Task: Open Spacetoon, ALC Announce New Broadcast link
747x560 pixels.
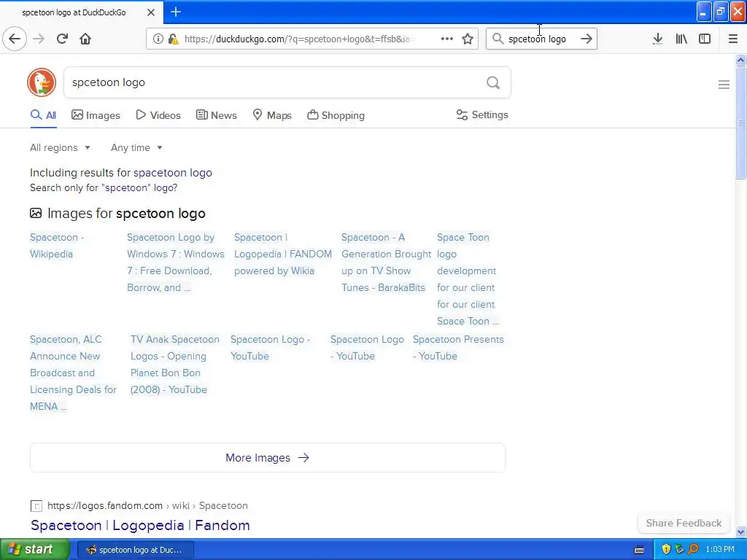Action: click(x=73, y=373)
